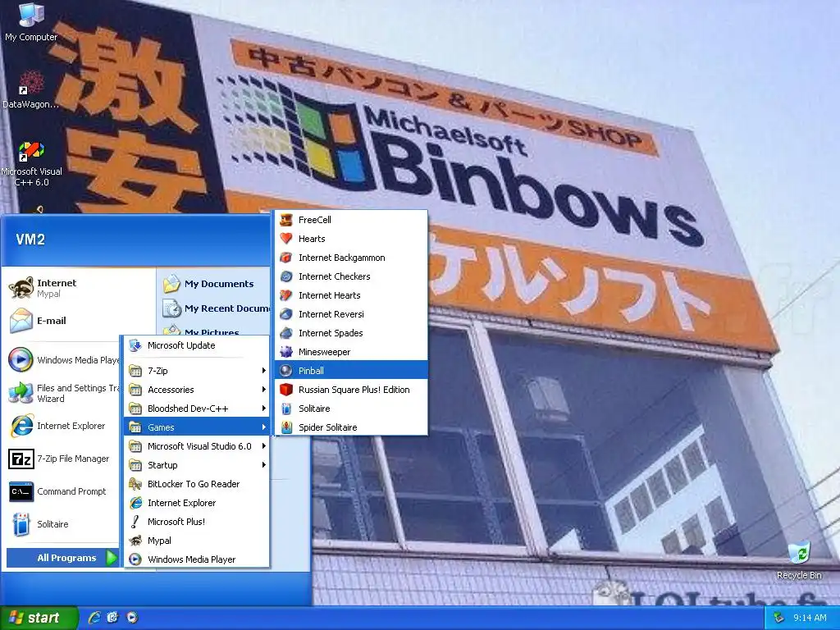
Task: Open Internet Hearts game
Action: [x=351, y=295]
